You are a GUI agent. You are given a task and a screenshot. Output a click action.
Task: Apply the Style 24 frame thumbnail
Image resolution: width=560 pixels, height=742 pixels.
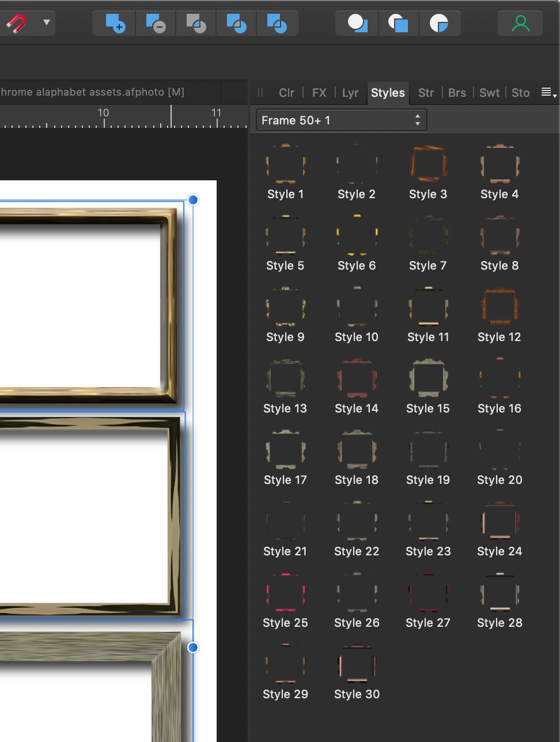point(500,521)
